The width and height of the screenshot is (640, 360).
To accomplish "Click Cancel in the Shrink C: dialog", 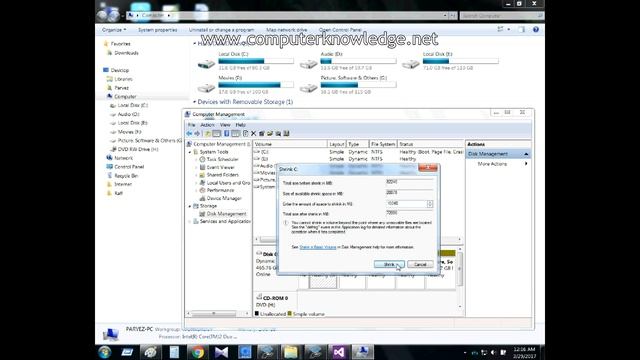I will point(420,264).
